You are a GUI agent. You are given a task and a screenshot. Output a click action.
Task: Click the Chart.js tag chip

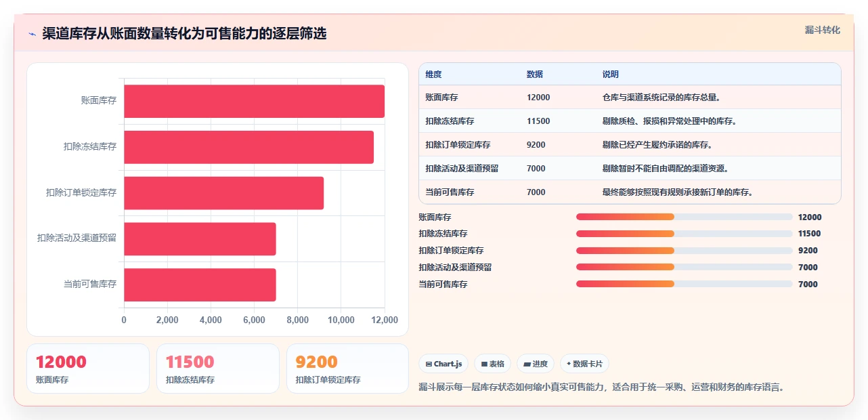pyautogui.click(x=443, y=364)
